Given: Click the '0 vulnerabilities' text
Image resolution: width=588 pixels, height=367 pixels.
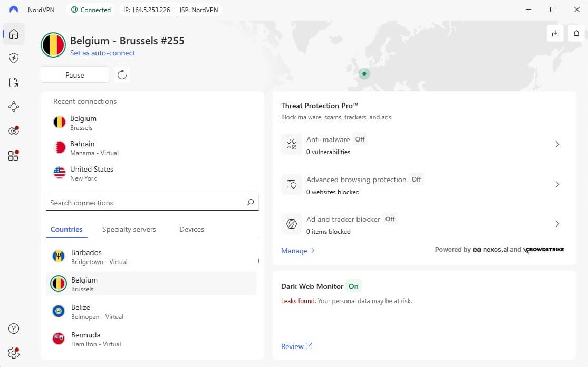Looking at the screenshot, I should 328,152.
